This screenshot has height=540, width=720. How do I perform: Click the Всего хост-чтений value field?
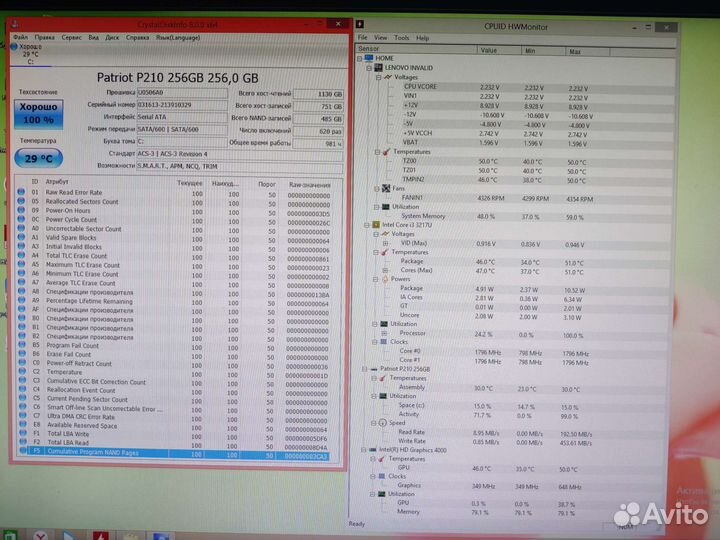318,94
